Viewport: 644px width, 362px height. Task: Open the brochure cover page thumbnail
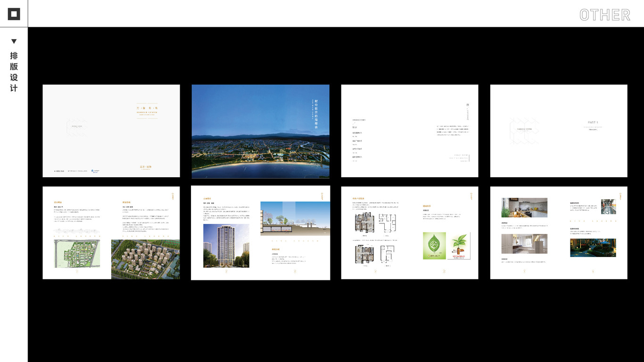point(111,131)
